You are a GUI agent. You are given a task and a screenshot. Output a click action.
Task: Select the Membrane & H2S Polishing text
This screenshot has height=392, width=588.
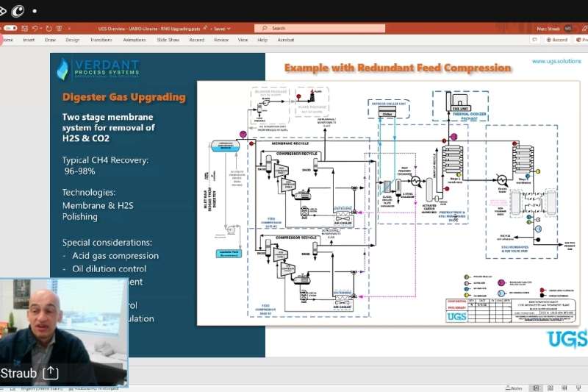tap(98, 211)
